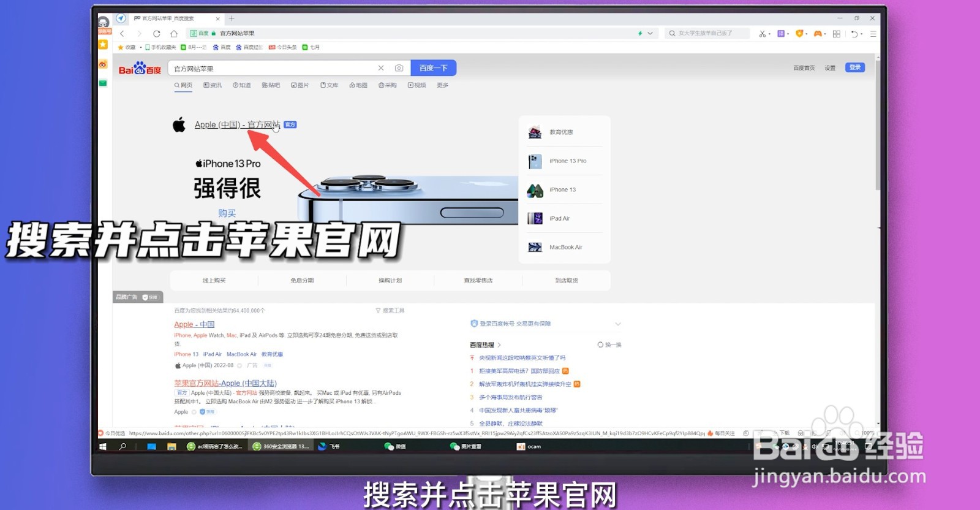
Task: Open the 教育优惠 product entry
Action: [x=565, y=132]
